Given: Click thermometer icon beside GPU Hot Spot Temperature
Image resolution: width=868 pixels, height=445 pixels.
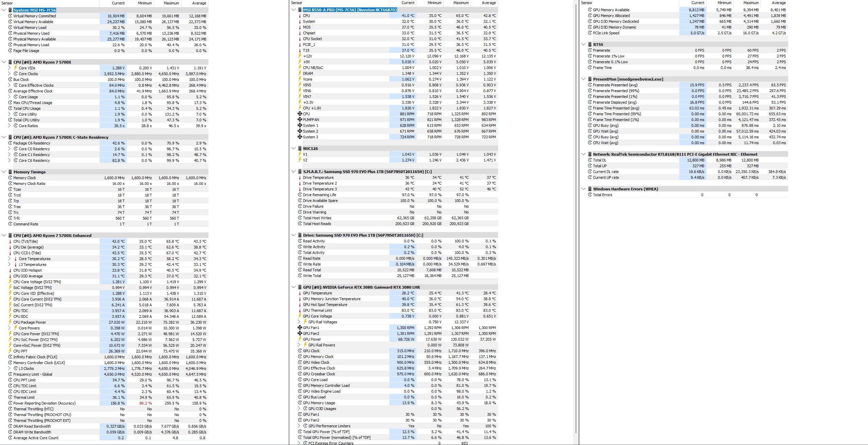Looking at the screenshot, I should tap(300, 305).
